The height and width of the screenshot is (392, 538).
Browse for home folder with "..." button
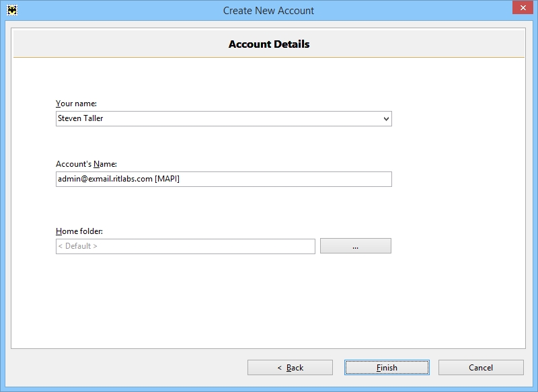(x=355, y=246)
